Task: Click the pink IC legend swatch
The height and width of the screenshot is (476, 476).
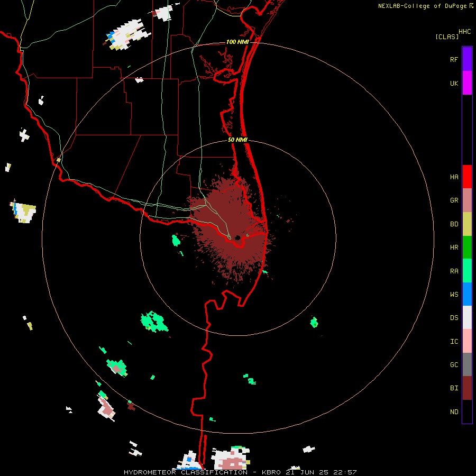Action: click(x=467, y=341)
